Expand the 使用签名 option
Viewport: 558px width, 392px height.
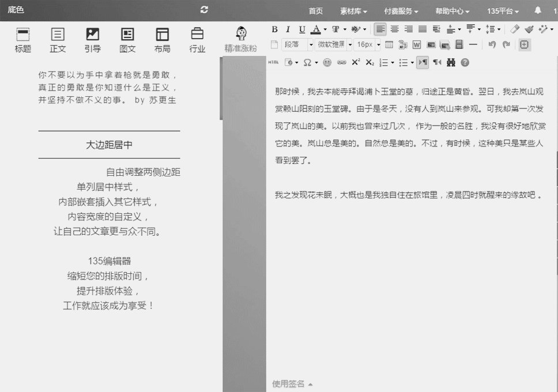click(x=292, y=384)
